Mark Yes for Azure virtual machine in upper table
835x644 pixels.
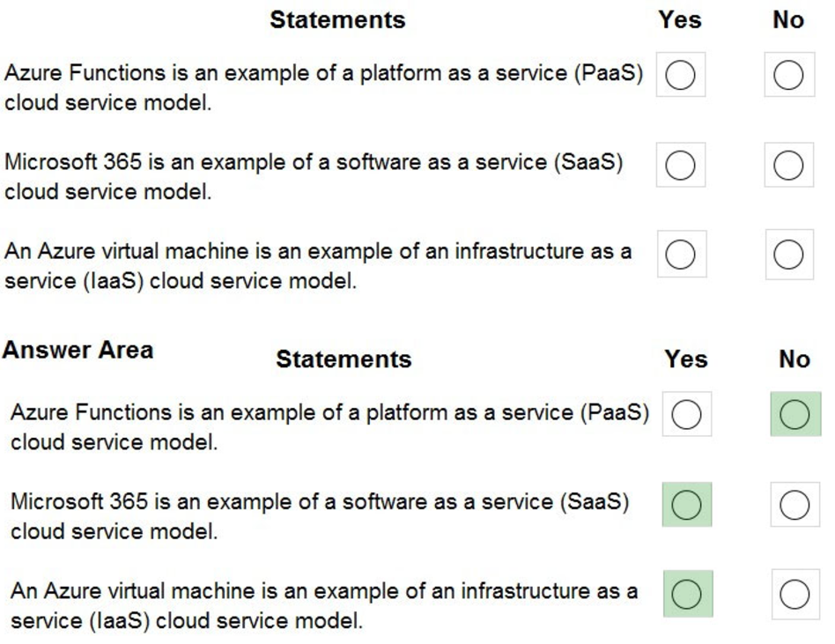click(x=681, y=255)
